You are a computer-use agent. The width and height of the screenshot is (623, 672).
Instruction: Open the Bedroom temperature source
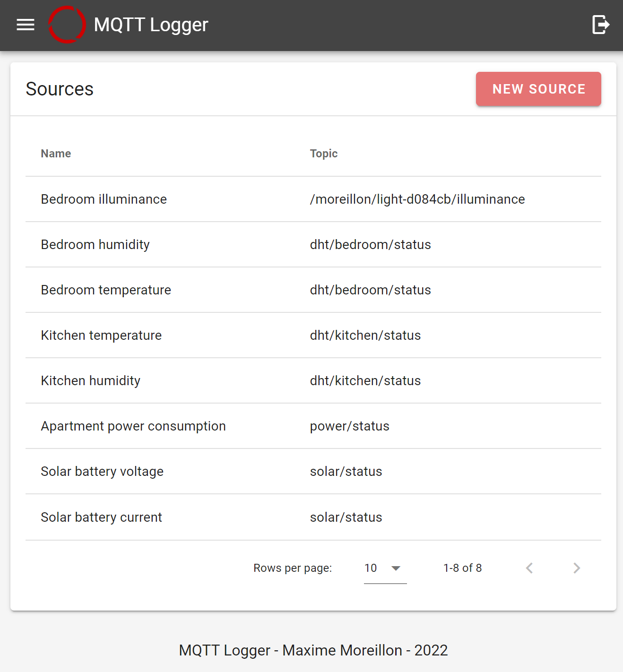pyautogui.click(x=313, y=290)
